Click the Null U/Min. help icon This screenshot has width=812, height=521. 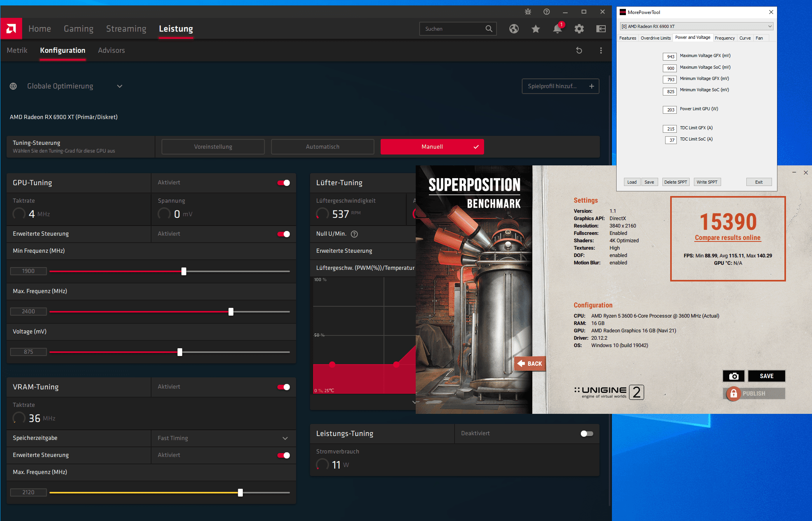coord(354,234)
